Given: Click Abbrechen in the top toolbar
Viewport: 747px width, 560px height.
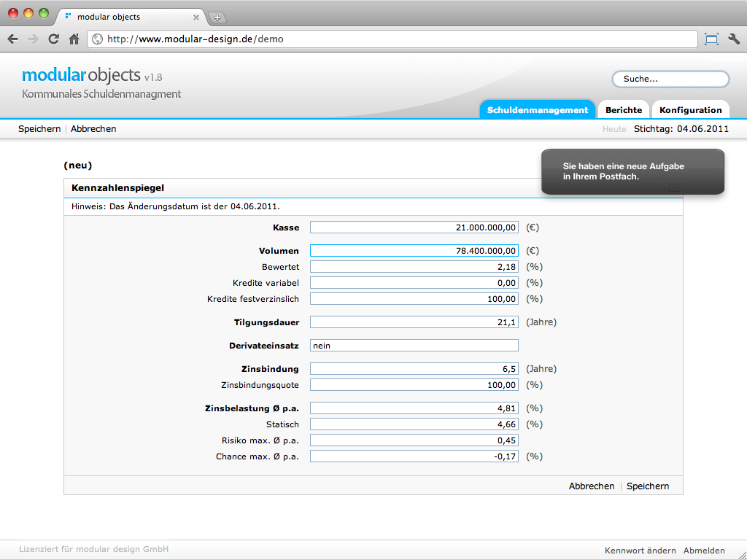Looking at the screenshot, I should coord(93,129).
